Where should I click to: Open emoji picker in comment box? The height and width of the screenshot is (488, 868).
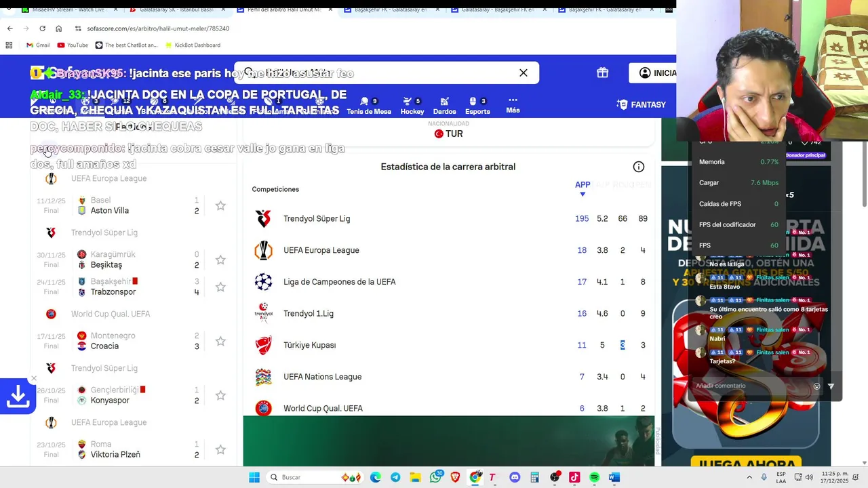pyautogui.click(x=816, y=386)
